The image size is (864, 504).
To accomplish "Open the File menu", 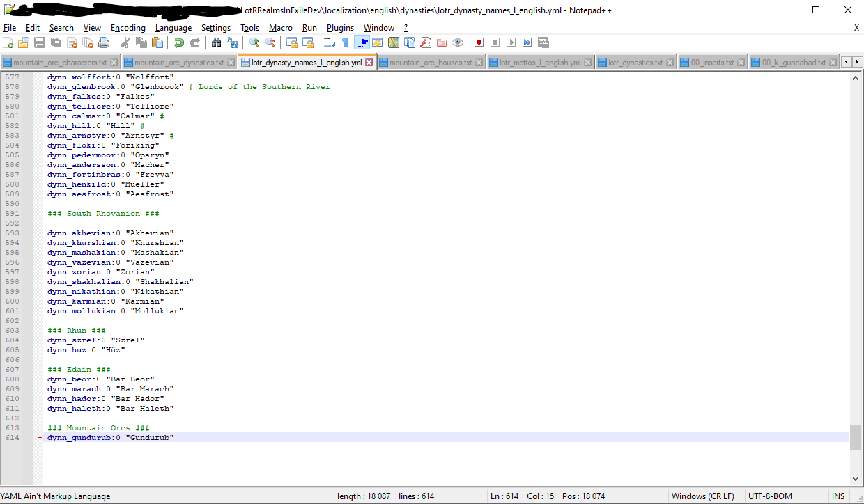I will 10,28.
